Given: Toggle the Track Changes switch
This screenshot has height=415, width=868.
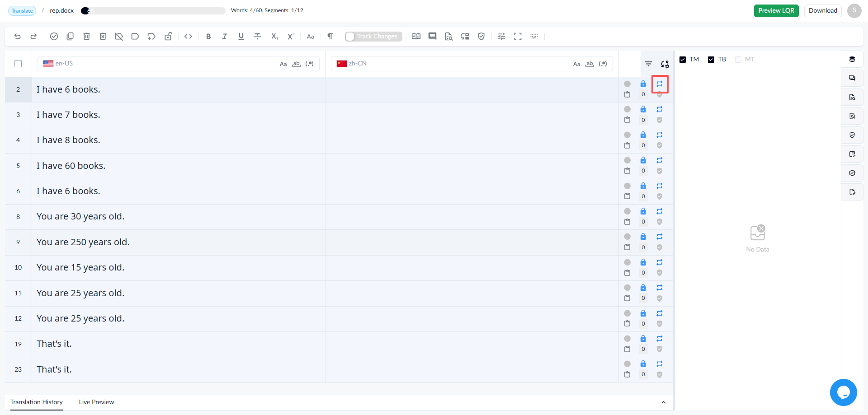Looking at the screenshot, I should click(373, 37).
